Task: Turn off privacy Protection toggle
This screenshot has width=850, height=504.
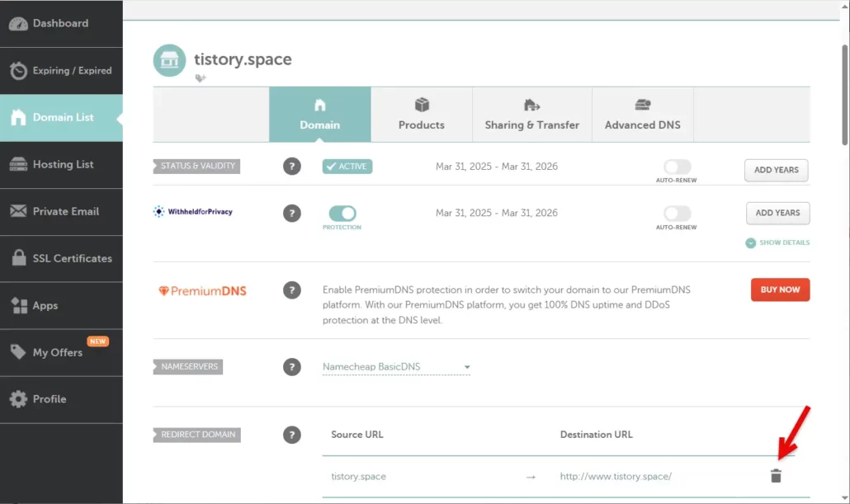Action: pos(342,213)
